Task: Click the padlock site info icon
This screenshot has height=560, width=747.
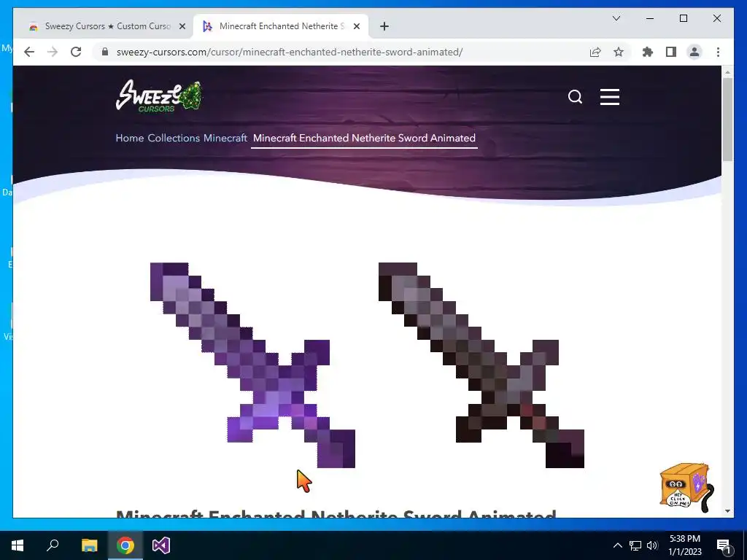Action: [x=105, y=52]
